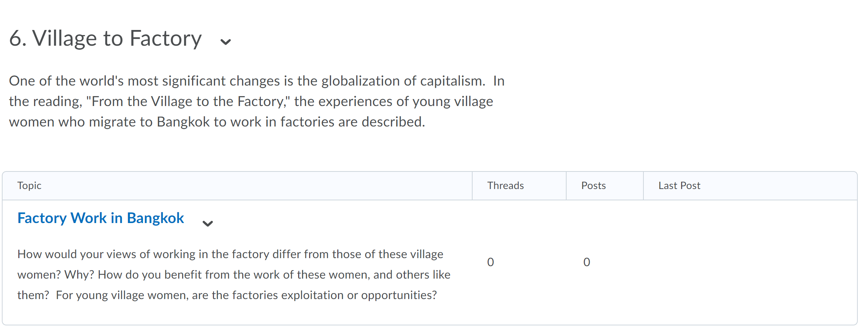Image resolution: width=868 pixels, height=336 pixels.
Task: Click the 6. Village to Factory forum title
Action: pyautogui.click(x=105, y=38)
